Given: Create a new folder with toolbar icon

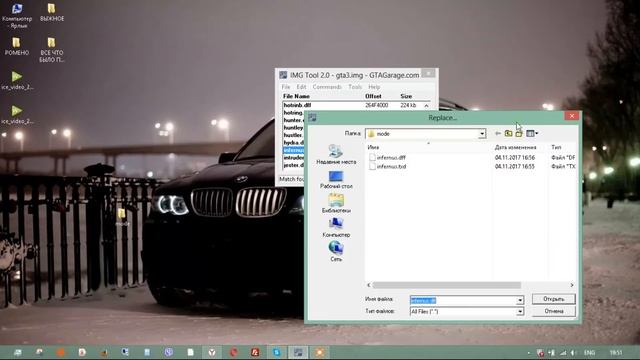Looking at the screenshot, I should coord(519,133).
